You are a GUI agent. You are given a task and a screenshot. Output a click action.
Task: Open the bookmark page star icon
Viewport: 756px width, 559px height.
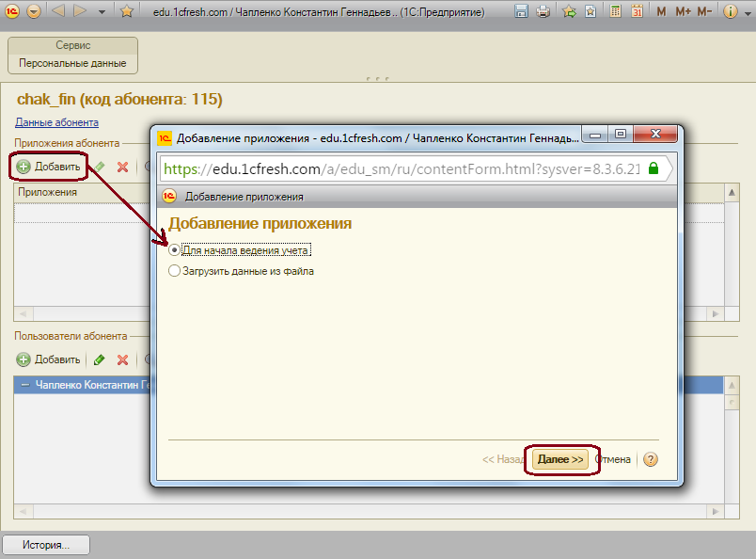[591, 10]
